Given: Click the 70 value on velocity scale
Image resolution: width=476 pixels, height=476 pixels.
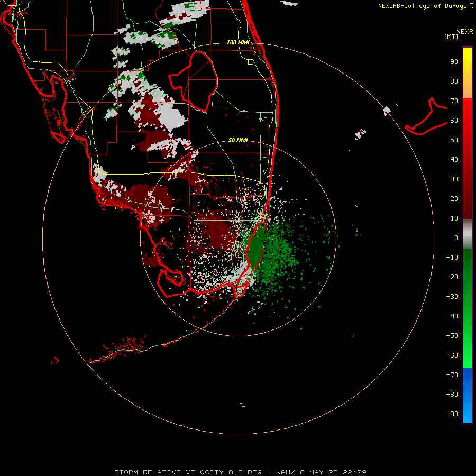Looking at the screenshot, I should coord(454,101).
